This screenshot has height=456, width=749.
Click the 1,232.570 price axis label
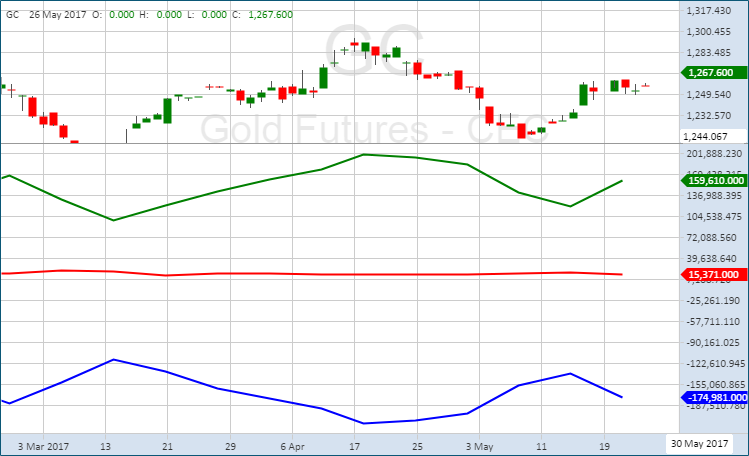pyautogui.click(x=709, y=116)
